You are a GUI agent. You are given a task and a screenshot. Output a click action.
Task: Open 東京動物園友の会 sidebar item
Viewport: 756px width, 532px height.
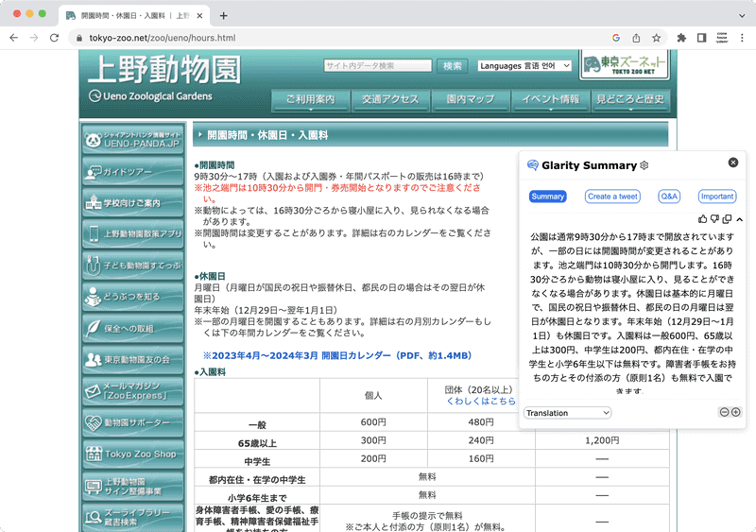pyautogui.click(x=132, y=359)
